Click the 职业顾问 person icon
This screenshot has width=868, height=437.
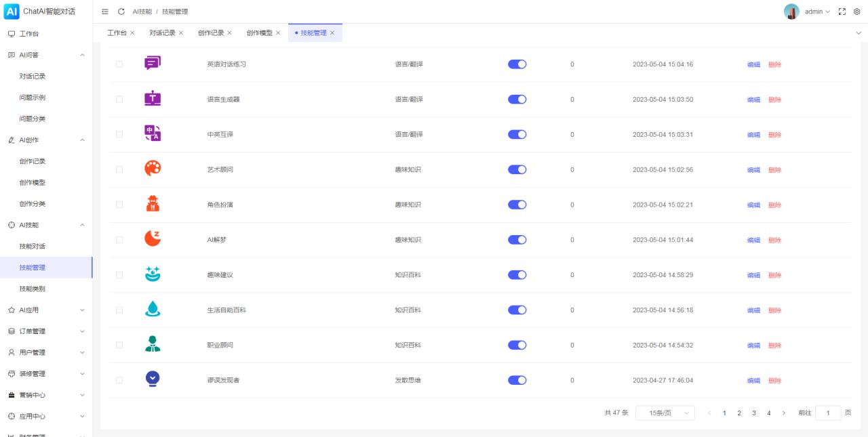coord(153,345)
